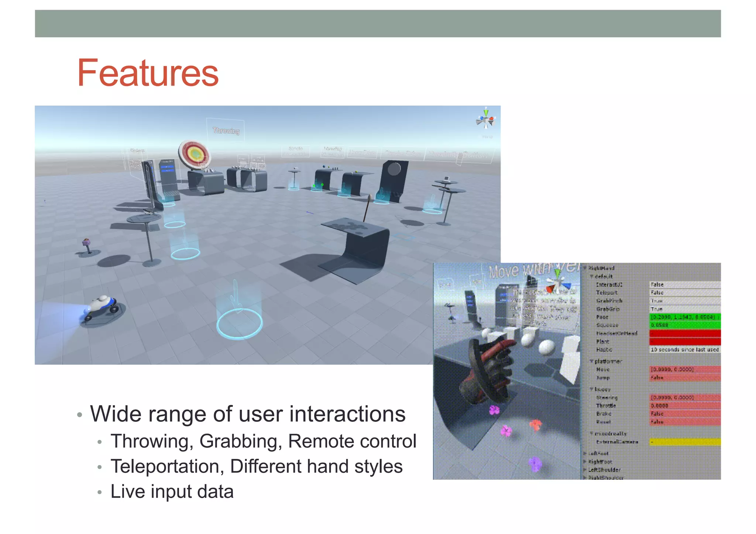Click the Jump false value field
The image size is (756, 534).
[x=685, y=378]
